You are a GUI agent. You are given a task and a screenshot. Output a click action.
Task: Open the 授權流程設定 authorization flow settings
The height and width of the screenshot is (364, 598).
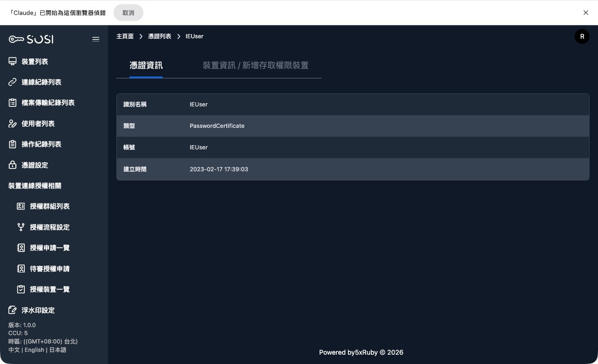coord(50,227)
